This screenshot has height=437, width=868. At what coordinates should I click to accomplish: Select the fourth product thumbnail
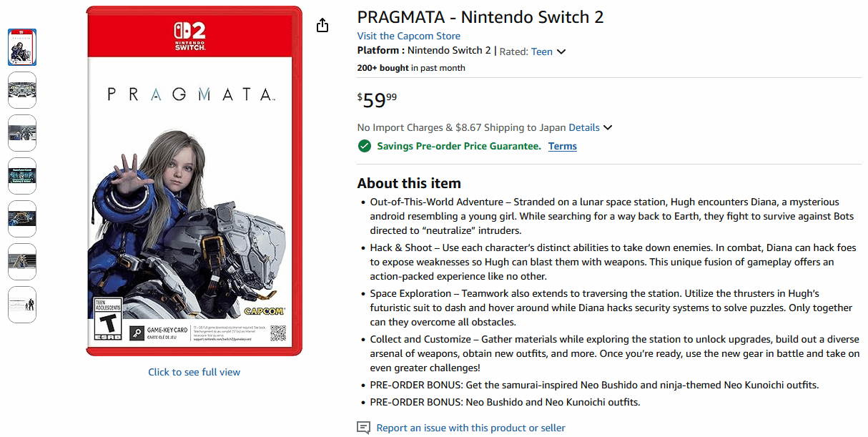point(22,176)
